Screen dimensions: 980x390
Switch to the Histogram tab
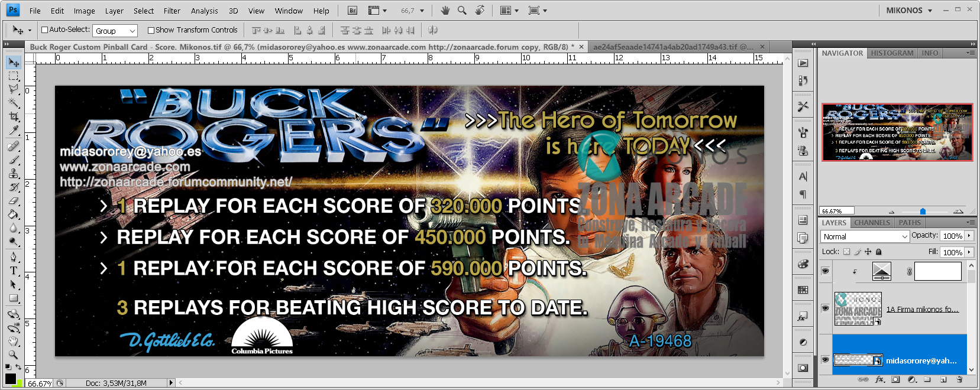point(892,53)
